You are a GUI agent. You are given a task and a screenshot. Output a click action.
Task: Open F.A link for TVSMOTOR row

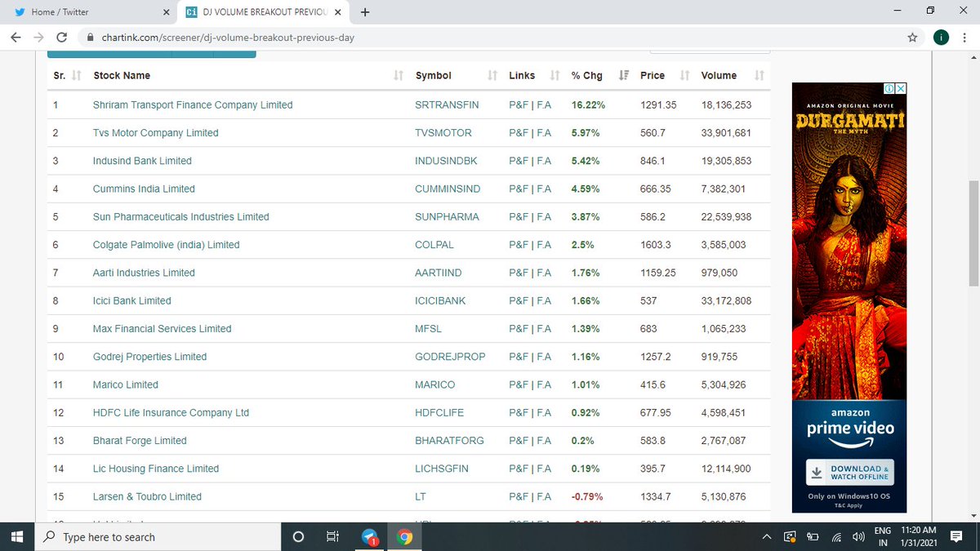tap(544, 132)
